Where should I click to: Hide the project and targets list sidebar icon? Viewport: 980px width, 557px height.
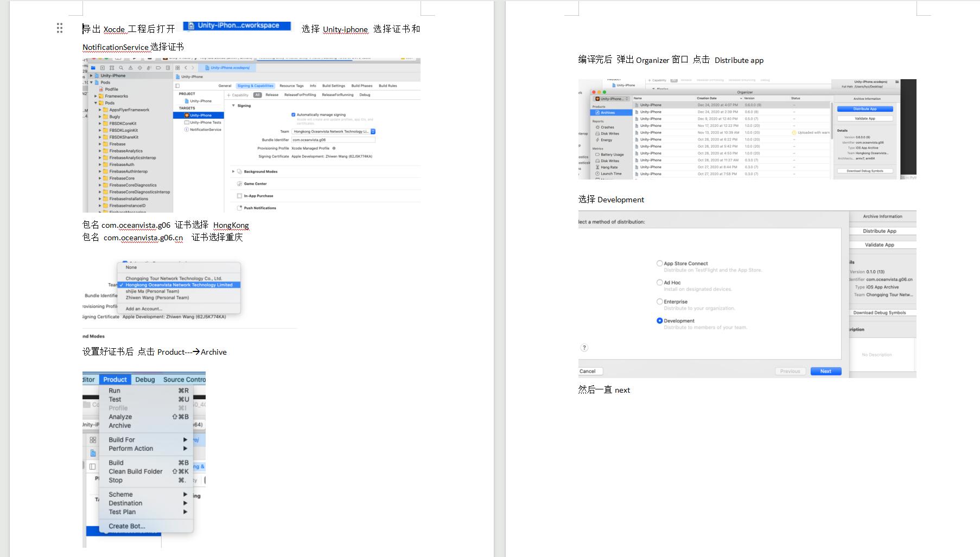click(177, 86)
